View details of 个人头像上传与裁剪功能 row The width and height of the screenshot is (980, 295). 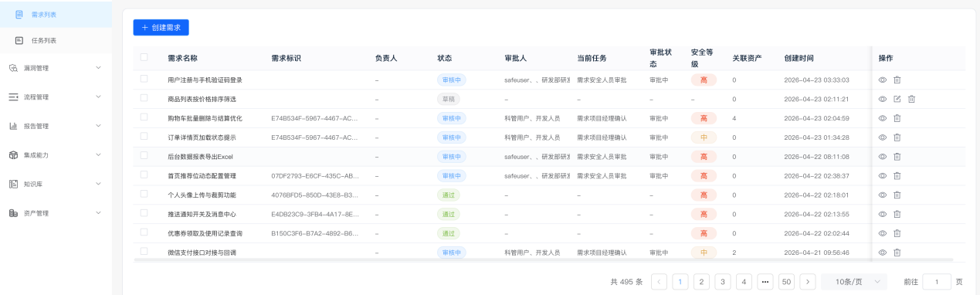pyautogui.click(x=883, y=195)
